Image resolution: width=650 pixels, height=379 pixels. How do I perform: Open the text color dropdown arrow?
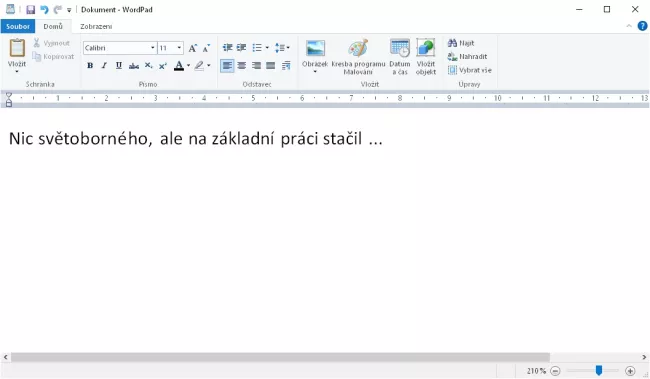click(x=188, y=66)
